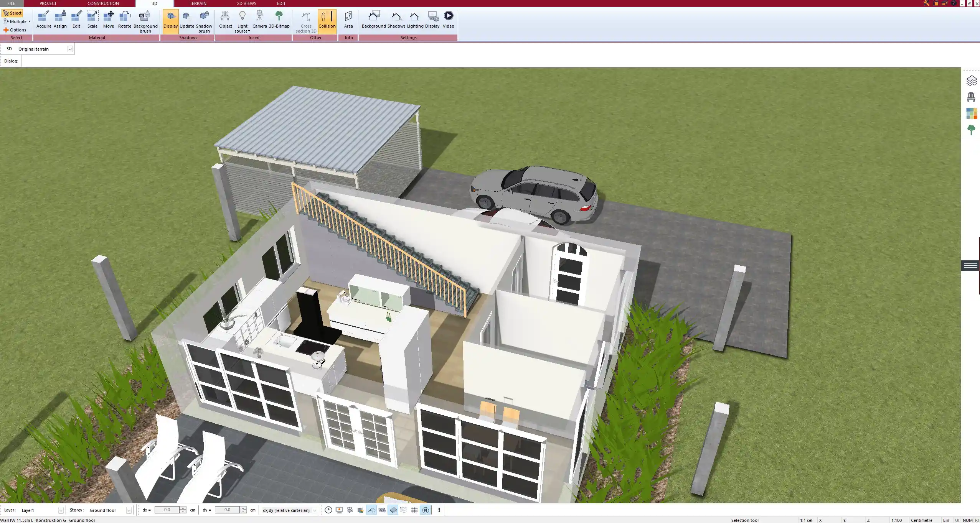Select the Acquire material tool

(44, 20)
